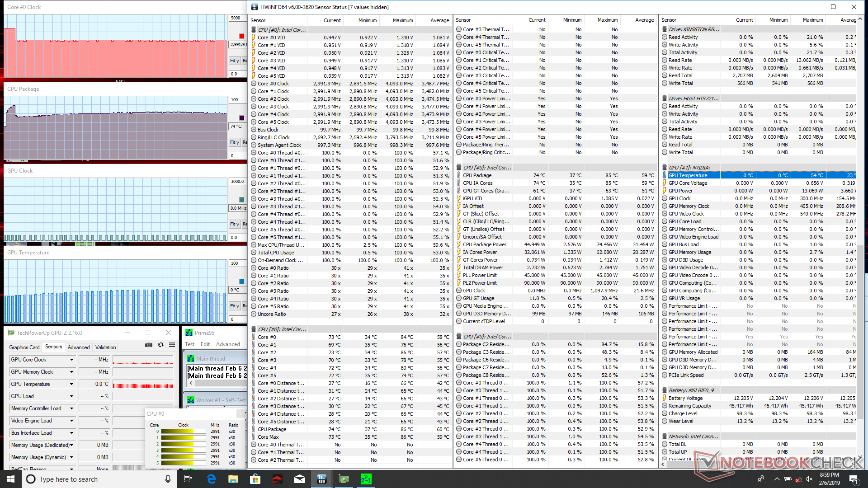
Task: Click the purple swatch in CPU Package graph
Action: point(241,118)
